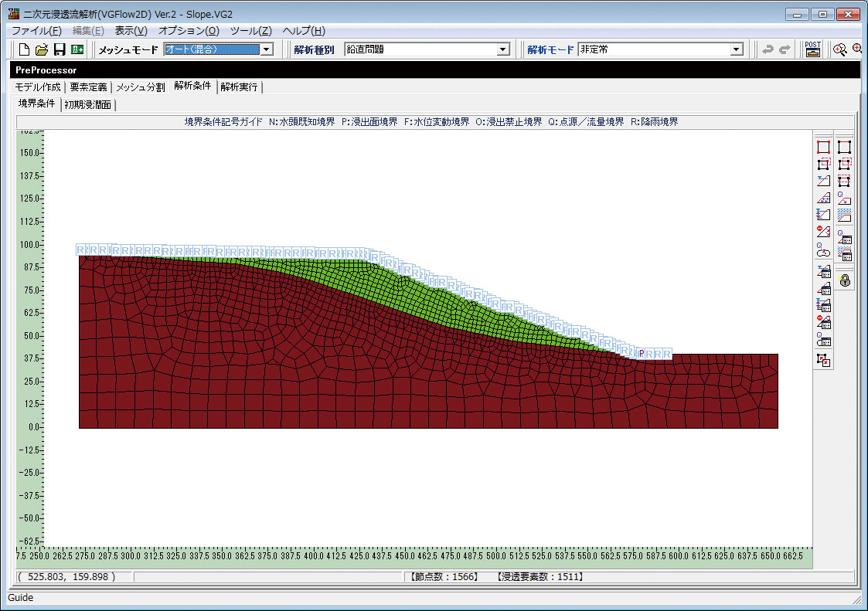868x611 pixels.
Task: Set a water level fluctuation boundary
Action: click(x=824, y=214)
